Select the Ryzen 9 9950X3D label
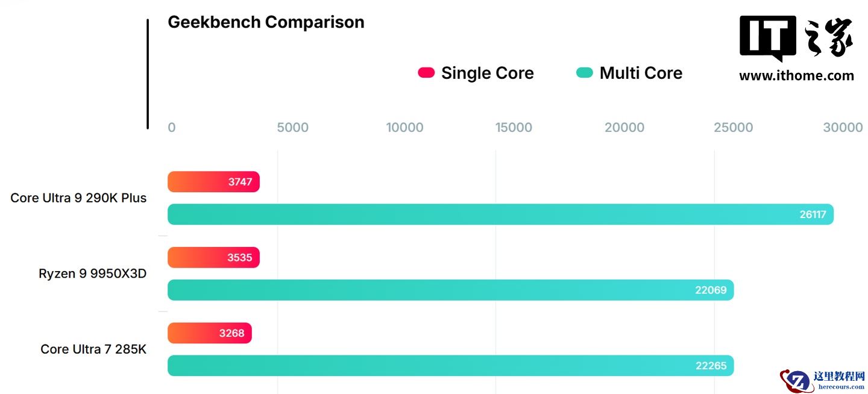 (93, 274)
